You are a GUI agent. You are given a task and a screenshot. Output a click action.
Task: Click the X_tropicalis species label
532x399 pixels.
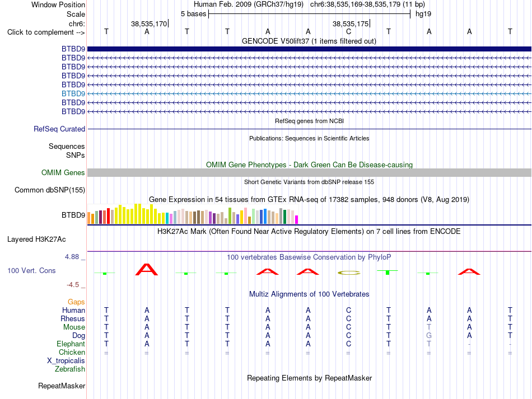pos(66,361)
